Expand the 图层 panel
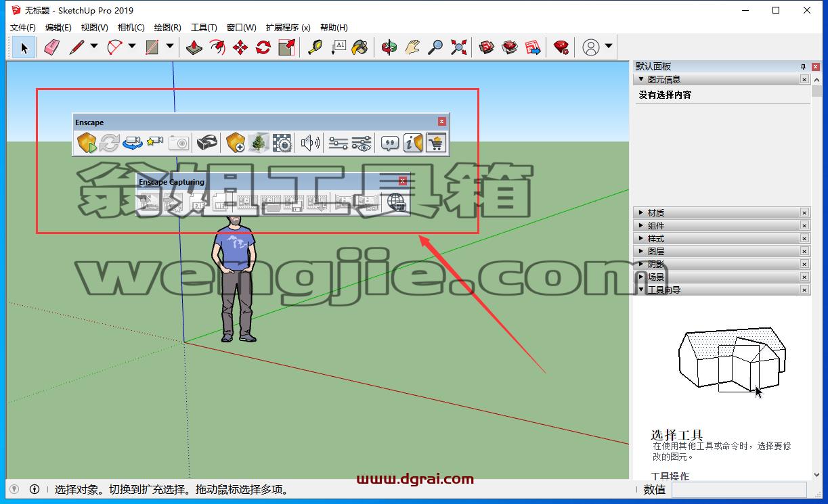 point(641,252)
